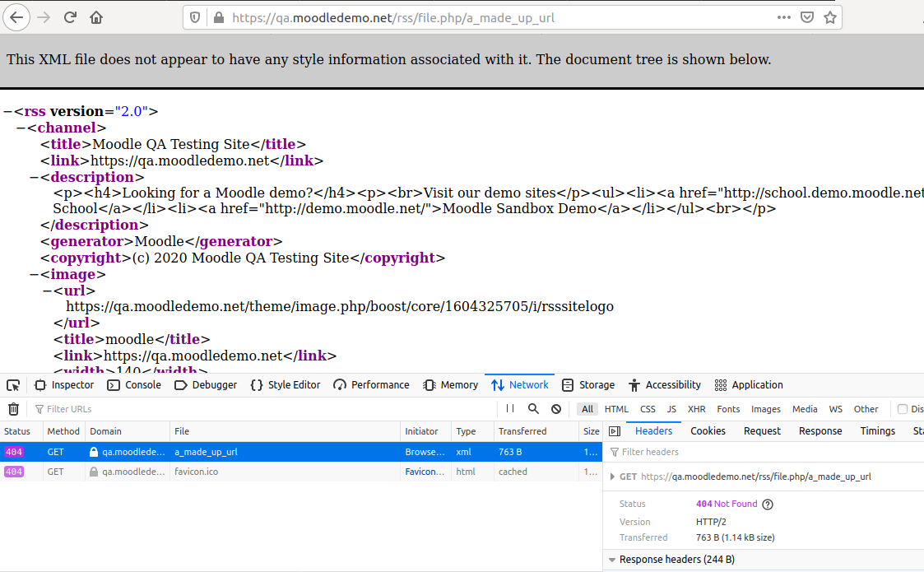The image size is (924, 572).
Task: Sort requests by Domain column
Action: click(128, 431)
